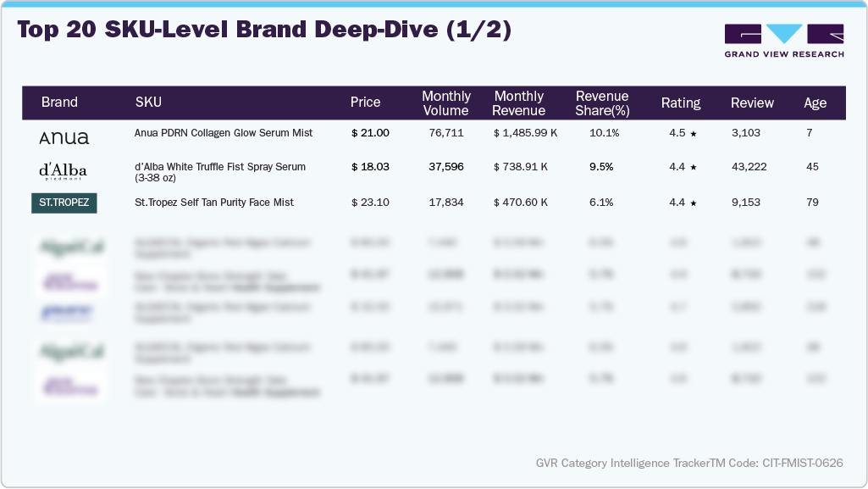Click the Grand View Research logo
Screen dimensions: 868x489
[x=784, y=41]
